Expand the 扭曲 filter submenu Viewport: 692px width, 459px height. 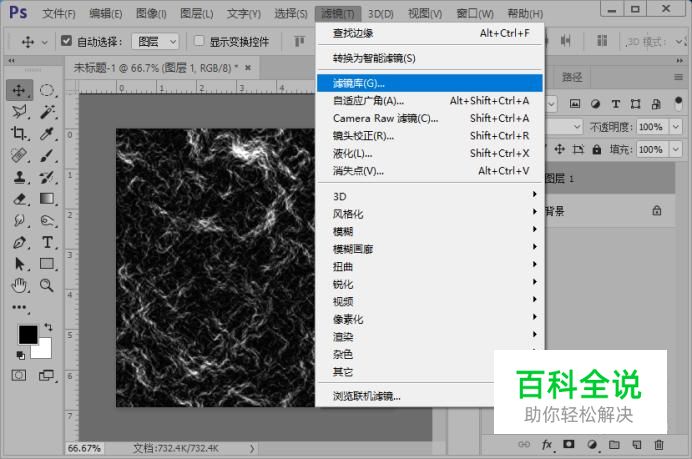(430, 266)
